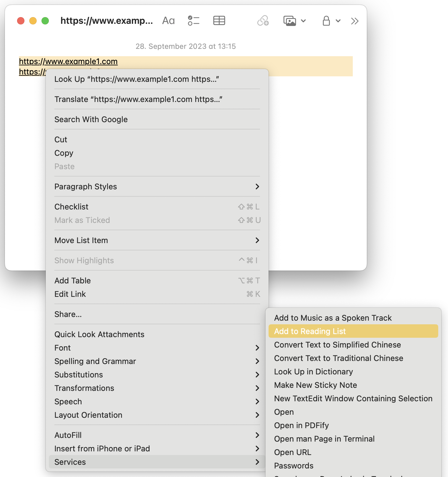Select Convert Text to Simplified Chinese
The width and height of the screenshot is (448, 477).
(x=337, y=344)
